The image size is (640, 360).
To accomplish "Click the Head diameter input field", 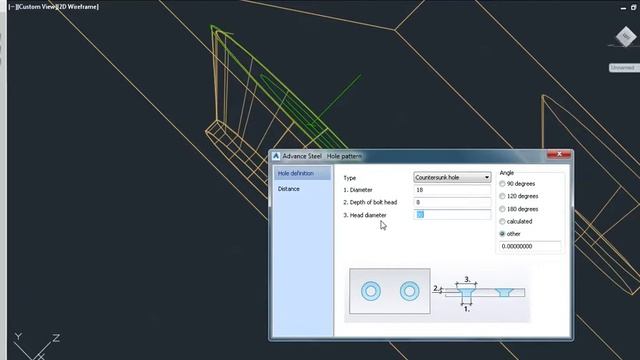I will (x=452, y=215).
